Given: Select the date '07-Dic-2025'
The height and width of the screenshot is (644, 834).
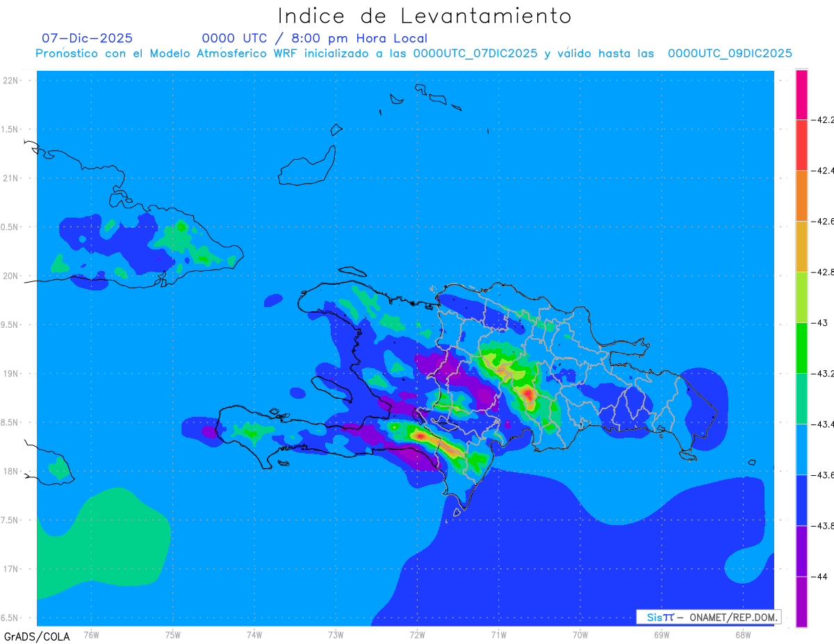Looking at the screenshot, I should pos(87,38).
